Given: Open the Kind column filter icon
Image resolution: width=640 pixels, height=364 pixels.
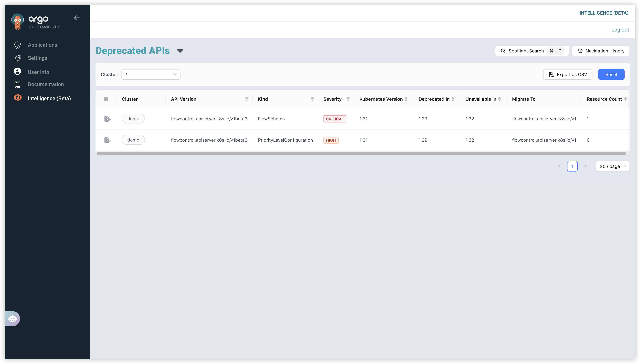Looking at the screenshot, I should pyautogui.click(x=312, y=99).
